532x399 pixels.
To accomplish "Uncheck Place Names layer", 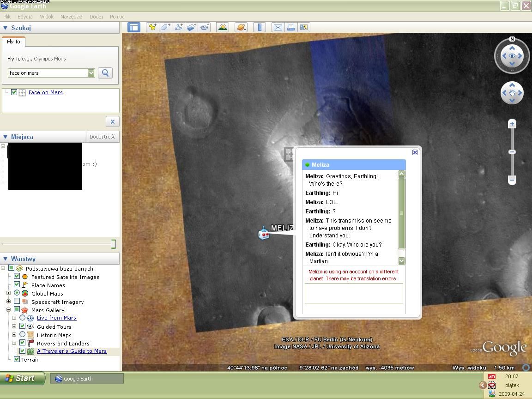I will pyautogui.click(x=17, y=284).
